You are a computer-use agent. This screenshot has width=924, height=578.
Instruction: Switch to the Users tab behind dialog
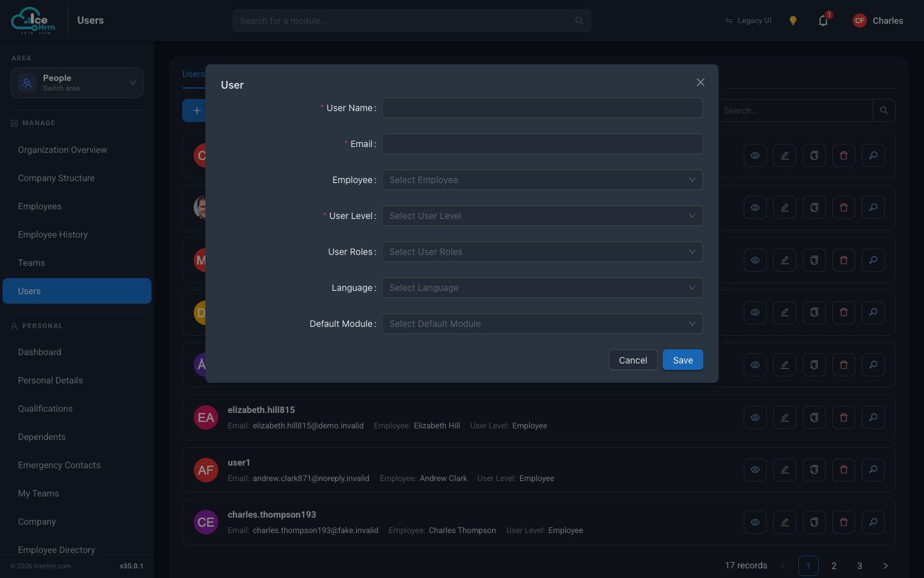[x=193, y=74]
